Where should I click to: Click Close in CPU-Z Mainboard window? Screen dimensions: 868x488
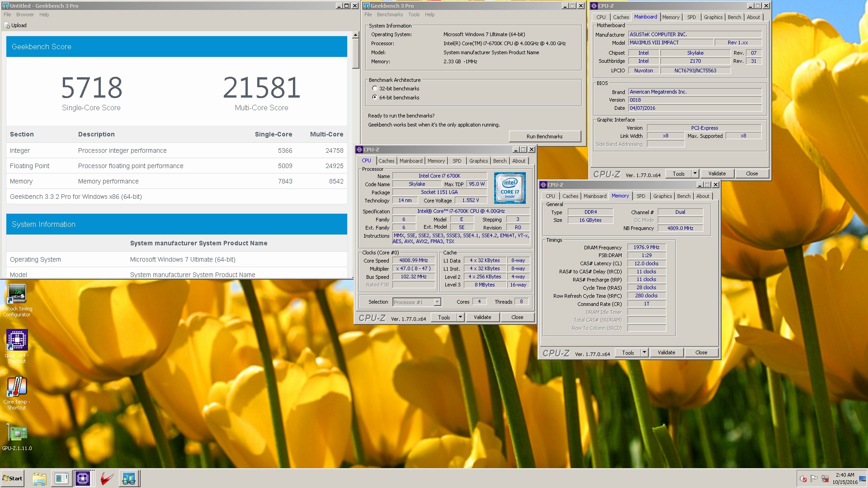752,174
